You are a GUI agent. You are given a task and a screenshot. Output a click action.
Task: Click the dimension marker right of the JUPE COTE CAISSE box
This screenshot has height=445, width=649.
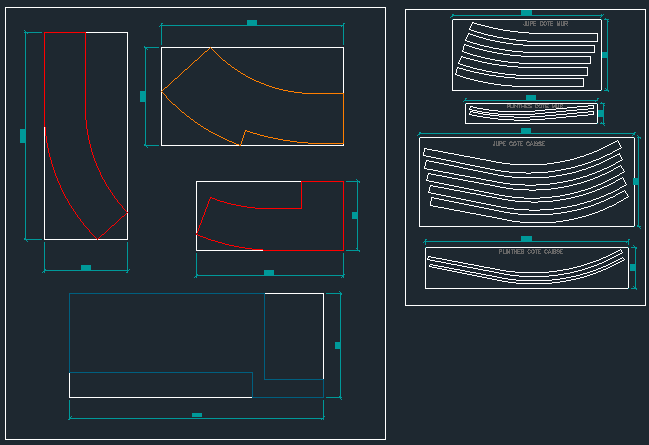pos(636,182)
